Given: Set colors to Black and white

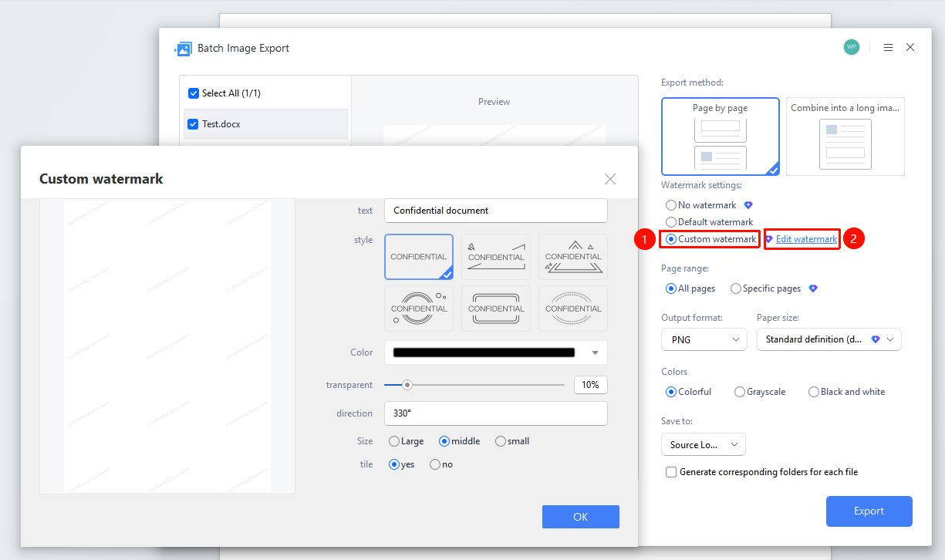Looking at the screenshot, I should [814, 392].
